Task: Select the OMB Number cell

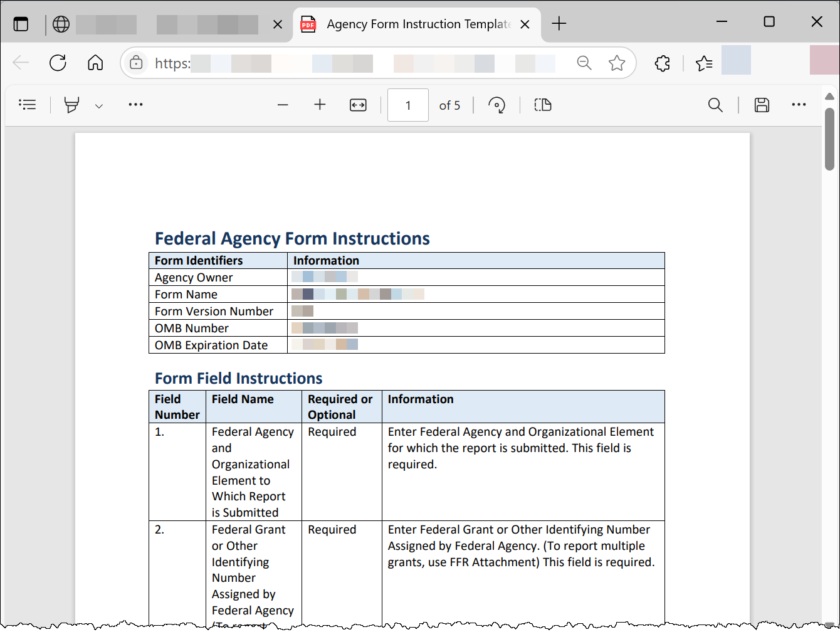Action: tap(218, 328)
